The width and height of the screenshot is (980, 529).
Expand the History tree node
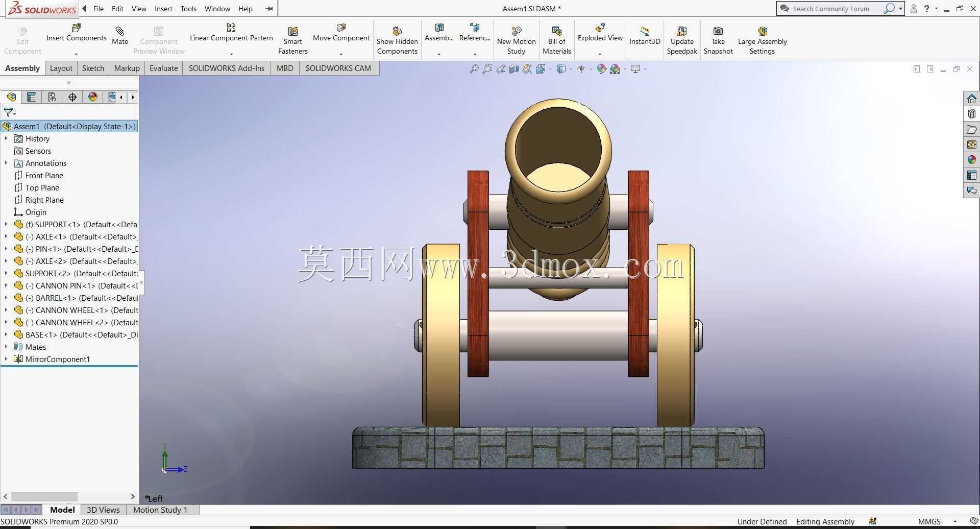pyautogui.click(x=6, y=138)
